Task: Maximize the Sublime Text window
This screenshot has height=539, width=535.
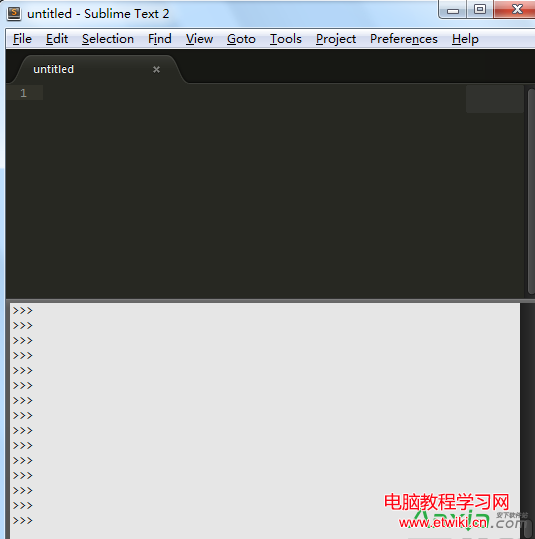Action: [480, 10]
